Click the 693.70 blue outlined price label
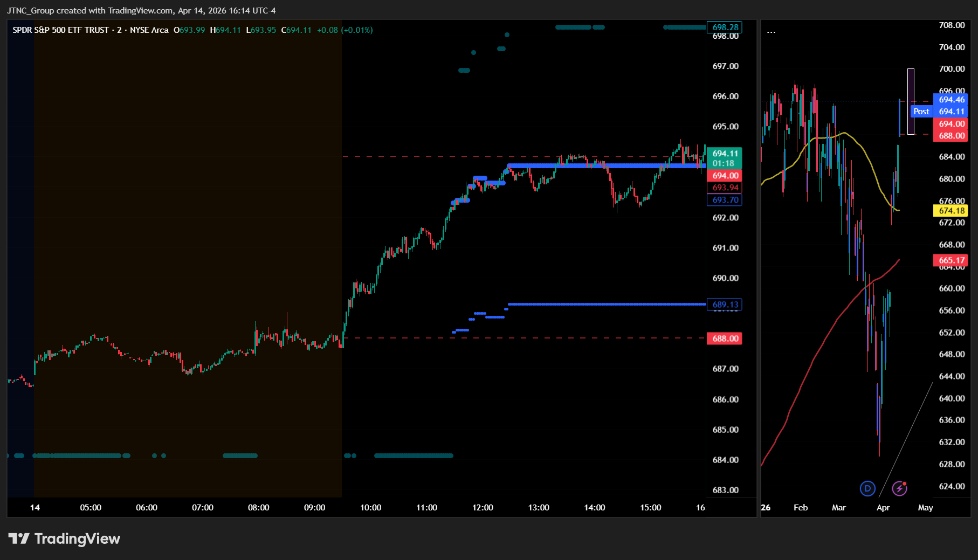 tap(725, 200)
